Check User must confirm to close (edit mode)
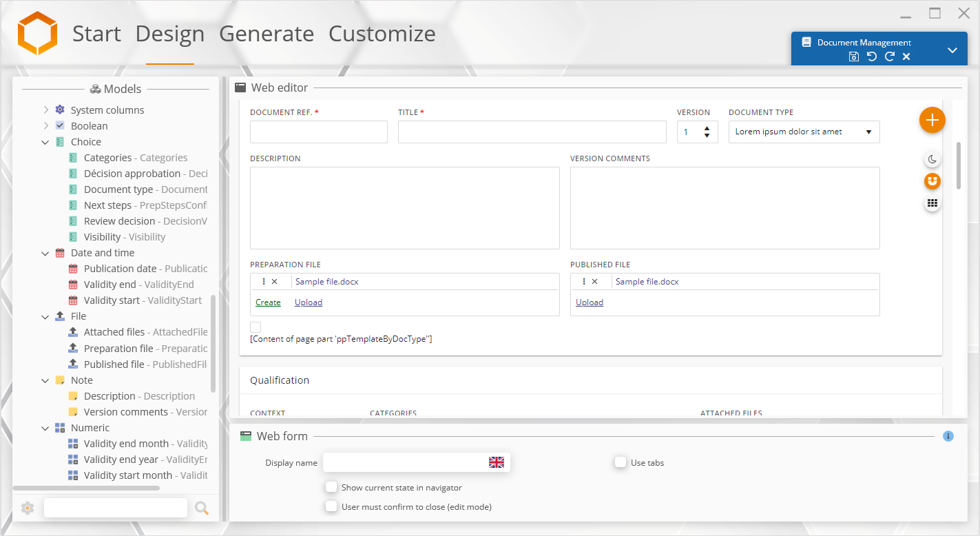Image resolution: width=980 pixels, height=536 pixels. tap(331, 506)
